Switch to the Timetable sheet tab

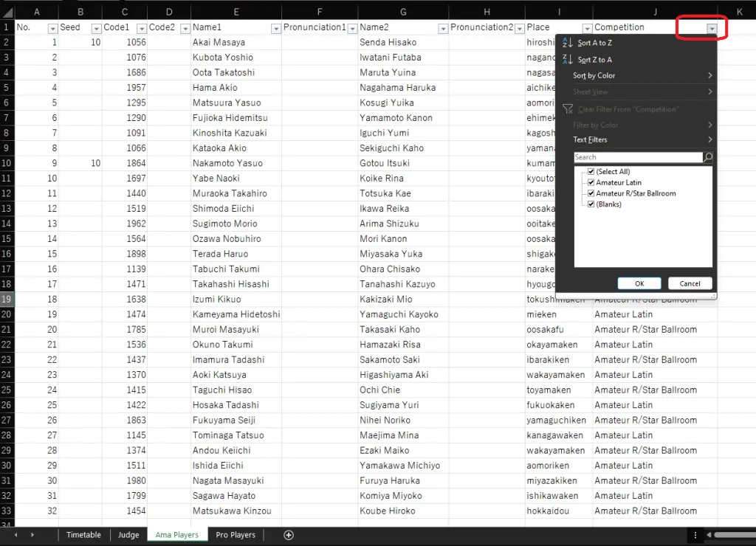pos(83,535)
